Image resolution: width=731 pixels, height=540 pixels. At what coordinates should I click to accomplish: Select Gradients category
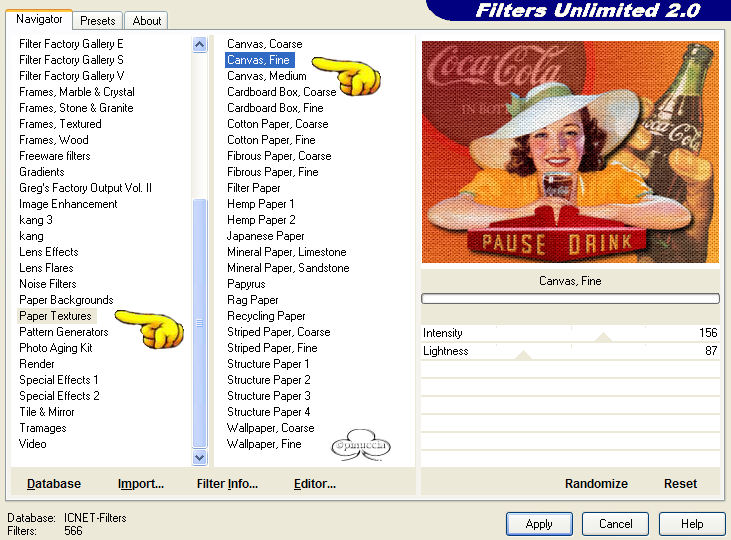coord(41,172)
